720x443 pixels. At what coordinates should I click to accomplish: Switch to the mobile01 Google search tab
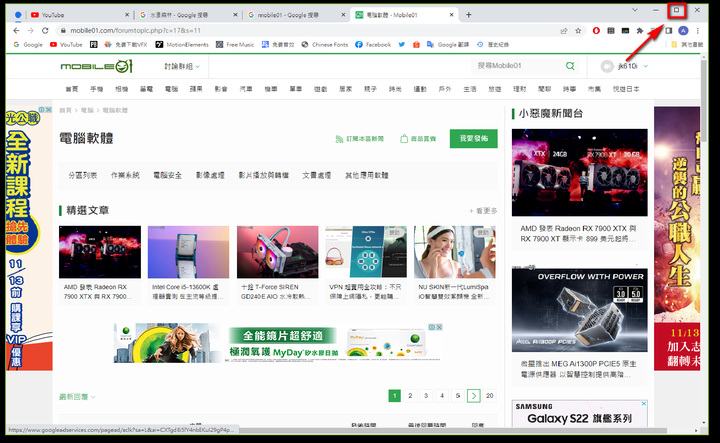[x=296, y=15]
